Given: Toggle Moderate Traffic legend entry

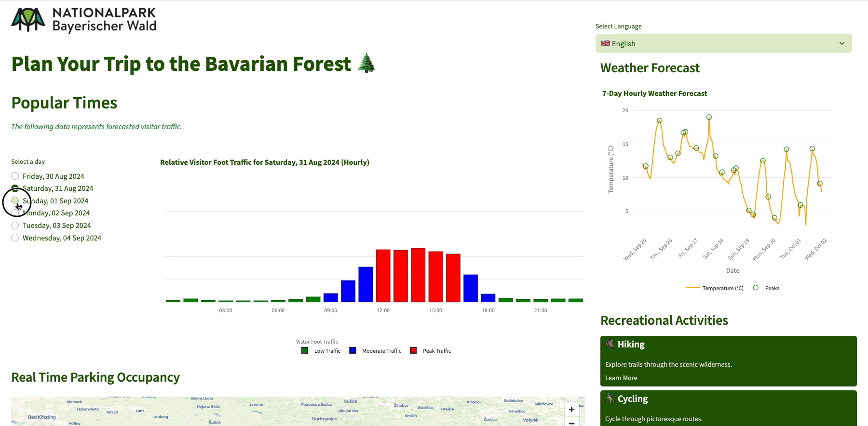Looking at the screenshot, I should click(376, 350).
